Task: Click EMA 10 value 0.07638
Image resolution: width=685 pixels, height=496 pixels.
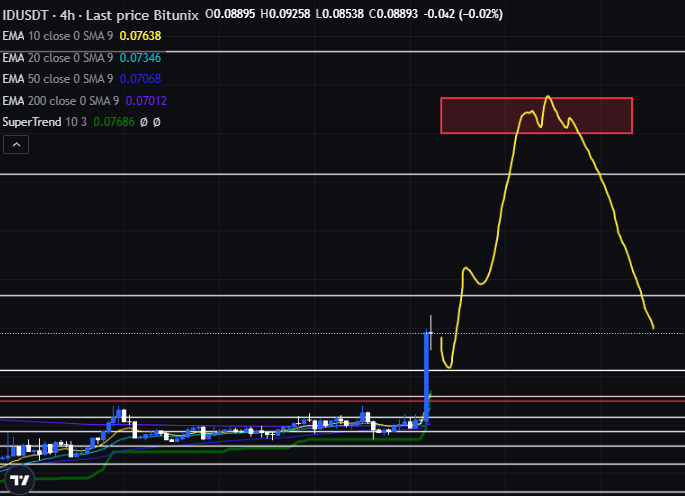Action: (140, 36)
